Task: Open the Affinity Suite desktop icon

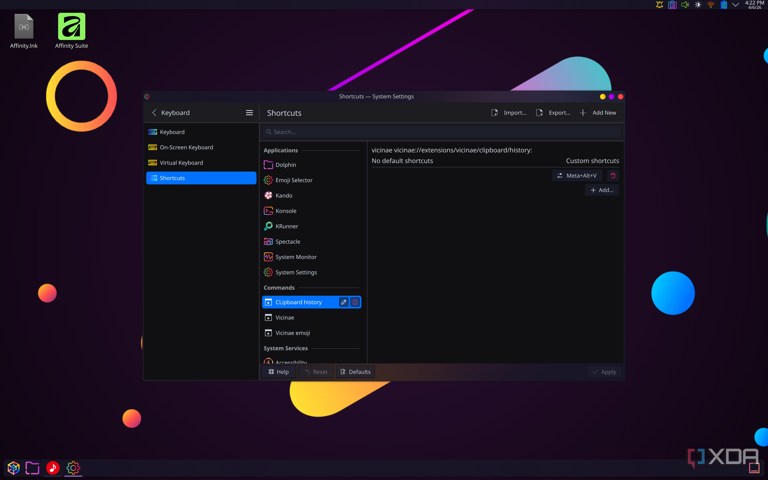Action: (x=71, y=28)
